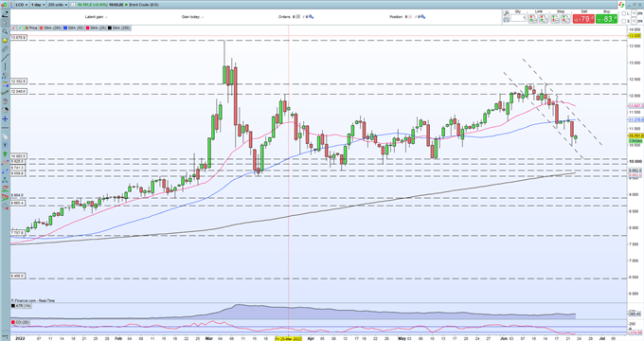Open the black SMA (200) indicator label

119,27
